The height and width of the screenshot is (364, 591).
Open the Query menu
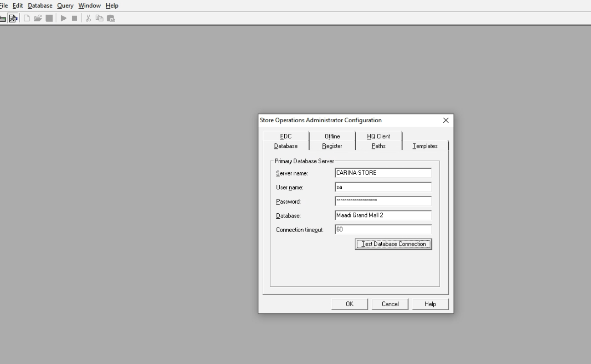point(65,6)
